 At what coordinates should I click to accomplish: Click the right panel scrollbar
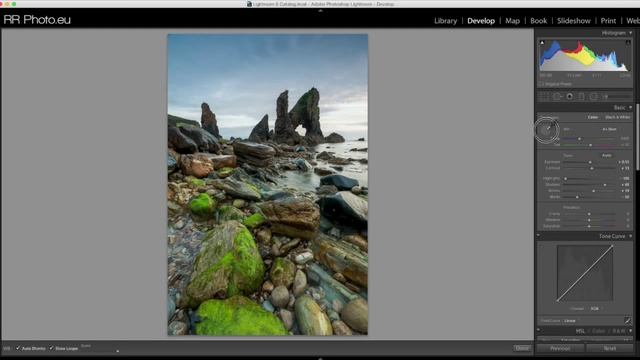coord(638,137)
